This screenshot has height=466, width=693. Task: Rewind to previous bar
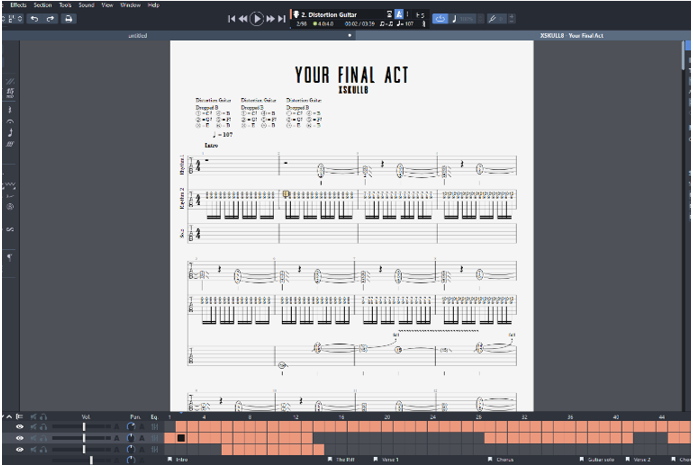[243, 19]
